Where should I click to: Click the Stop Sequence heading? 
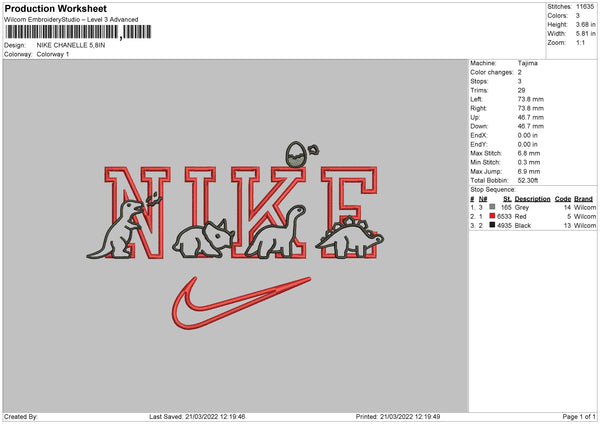click(493, 190)
